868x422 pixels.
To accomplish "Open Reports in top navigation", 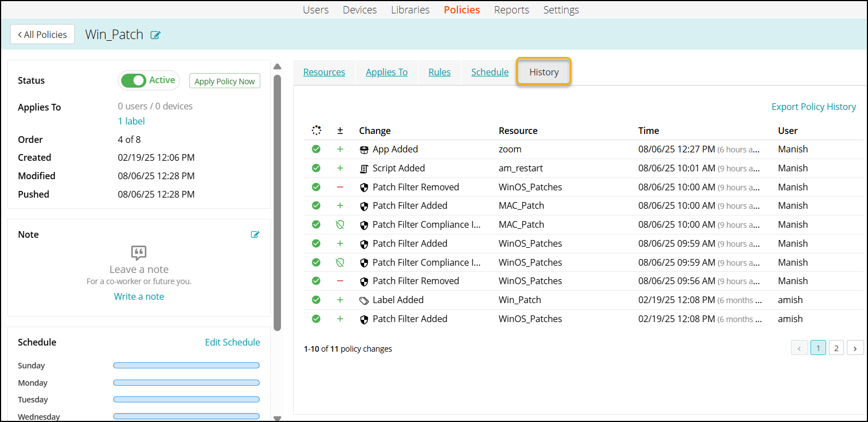I will point(512,10).
